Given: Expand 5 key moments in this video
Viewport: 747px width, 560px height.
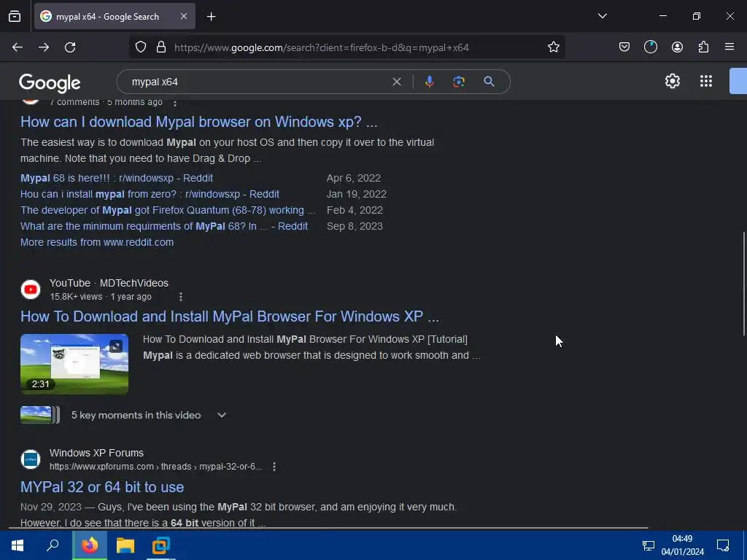Looking at the screenshot, I should click(222, 415).
